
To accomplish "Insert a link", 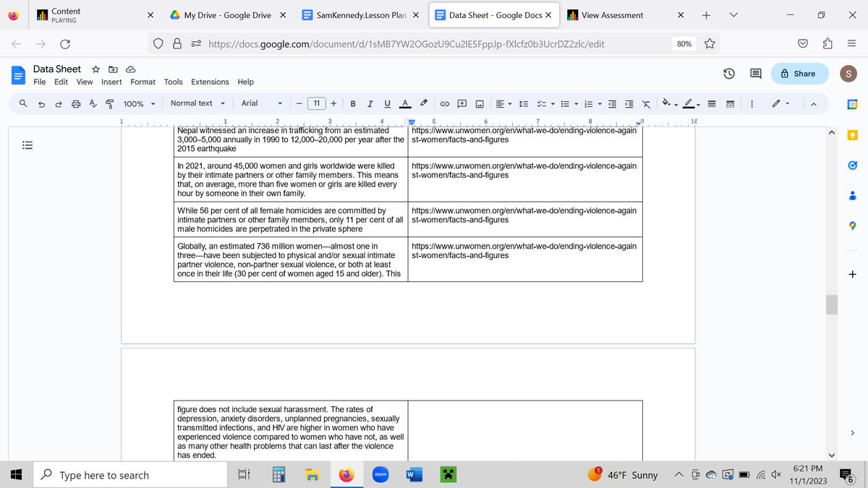I will (x=445, y=103).
